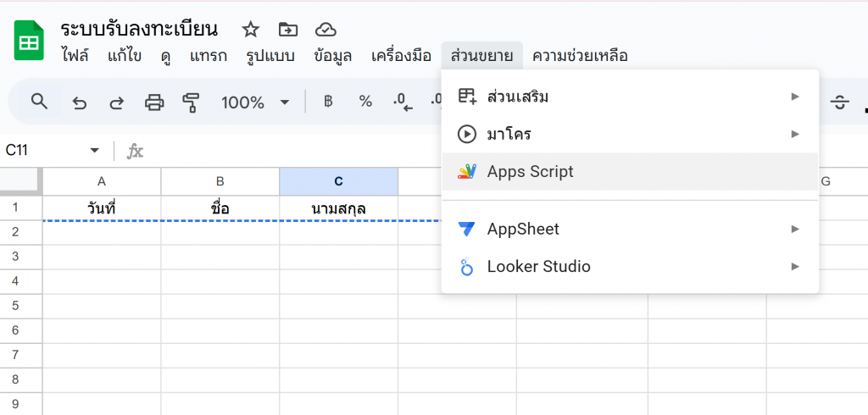Apply strikethrough formatting

[x=840, y=102]
